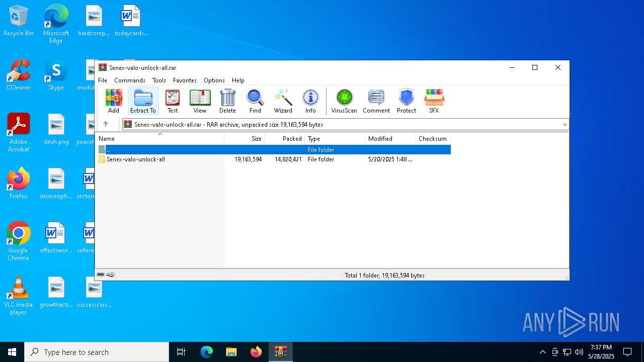Open the Windows Start menu
The image size is (644, 362).
(12, 352)
